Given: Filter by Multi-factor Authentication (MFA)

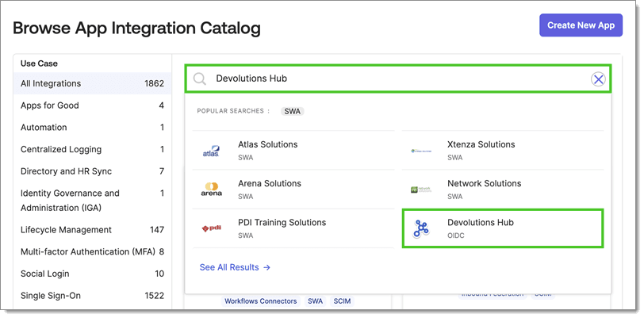Looking at the screenshot, I should (x=93, y=251).
